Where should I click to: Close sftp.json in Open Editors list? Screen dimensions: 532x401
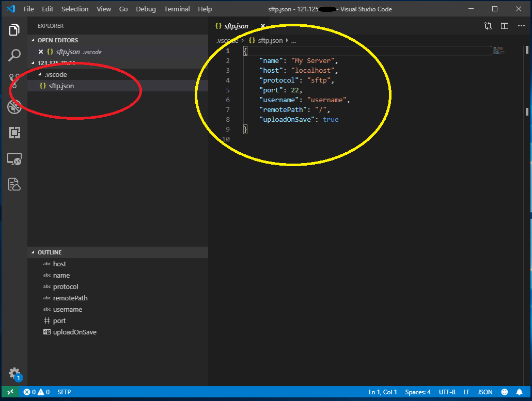[41, 52]
